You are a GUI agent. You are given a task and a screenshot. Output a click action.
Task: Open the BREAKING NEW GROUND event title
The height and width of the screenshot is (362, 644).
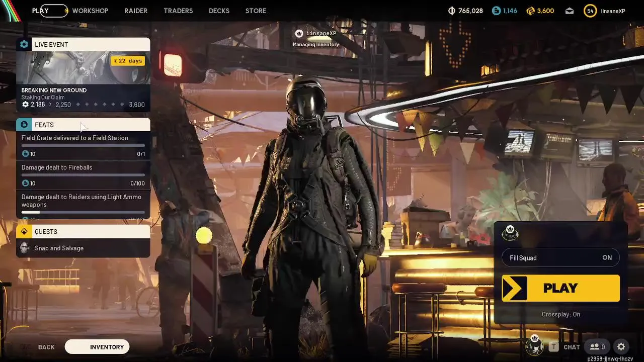(54, 90)
